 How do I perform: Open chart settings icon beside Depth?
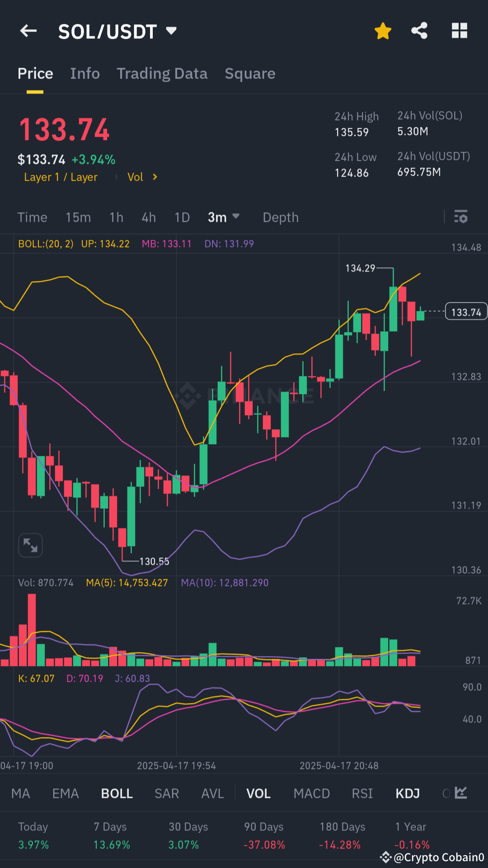point(461,217)
